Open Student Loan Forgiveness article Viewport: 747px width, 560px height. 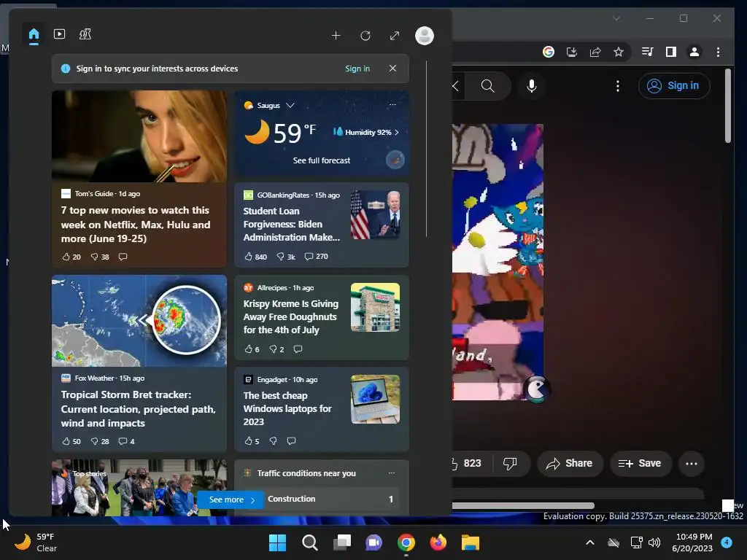(x=292, y=224)
